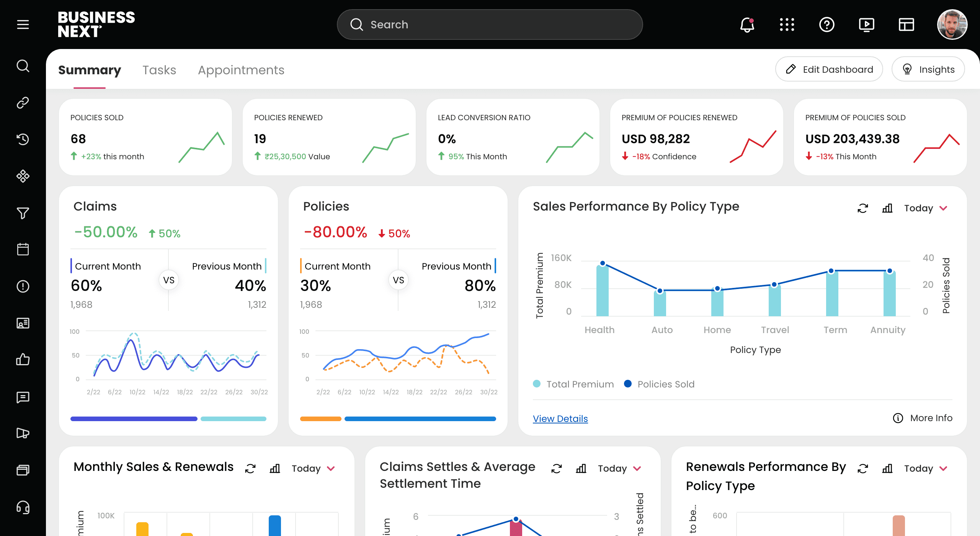
Task: Click the help question mark icon
Action: (x=826, y=25)
